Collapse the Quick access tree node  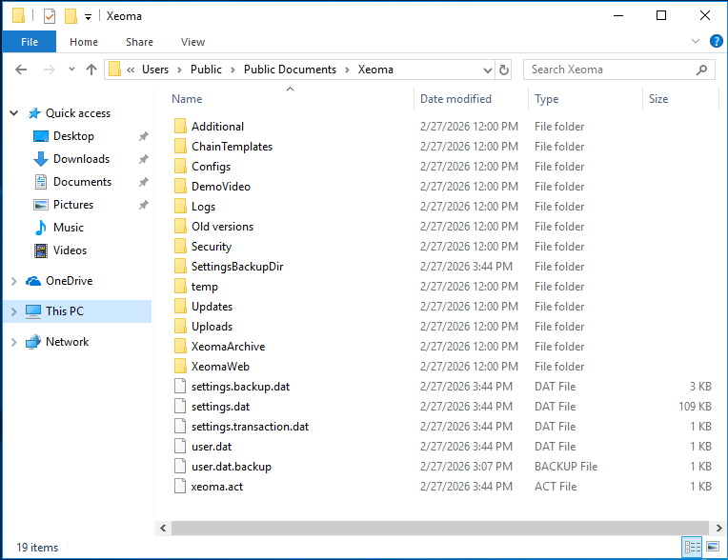pyautogui.click(x=14, y=112)
